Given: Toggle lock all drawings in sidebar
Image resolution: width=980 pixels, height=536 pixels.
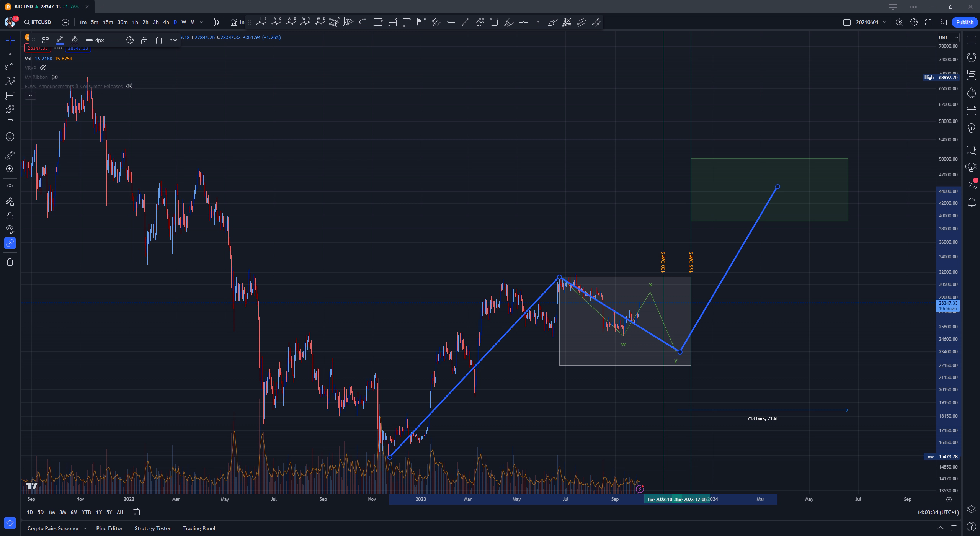Looking at the screenshot, I should coord(10,216).
